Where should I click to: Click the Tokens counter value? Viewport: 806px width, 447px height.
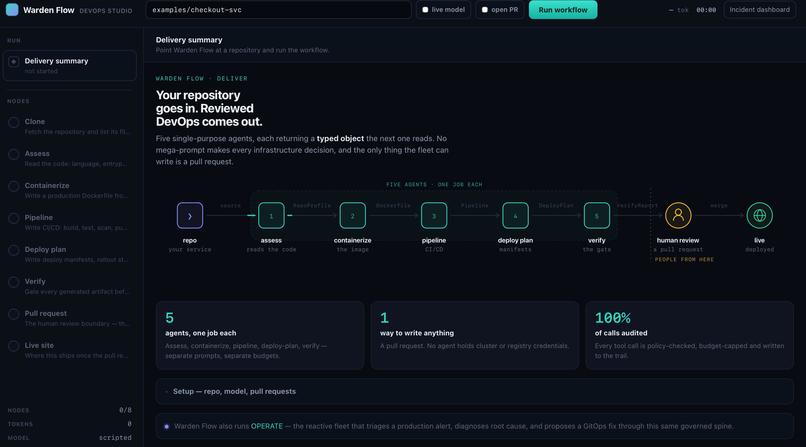tap(130, 424)
